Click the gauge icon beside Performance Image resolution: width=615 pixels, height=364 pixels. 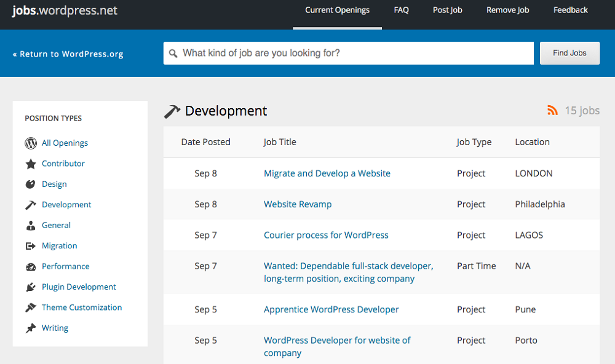(x=31, y=267)
